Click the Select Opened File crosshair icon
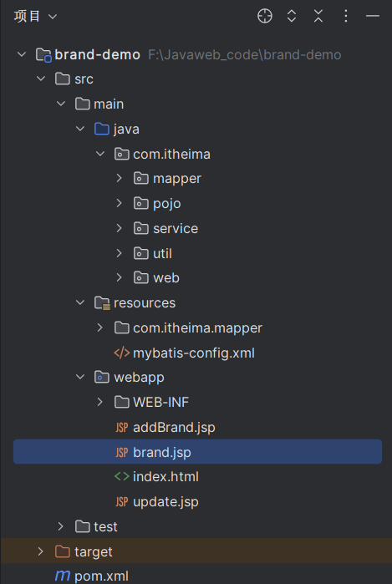The width and height of the screenshot is (392, 584). coord(265,16)
